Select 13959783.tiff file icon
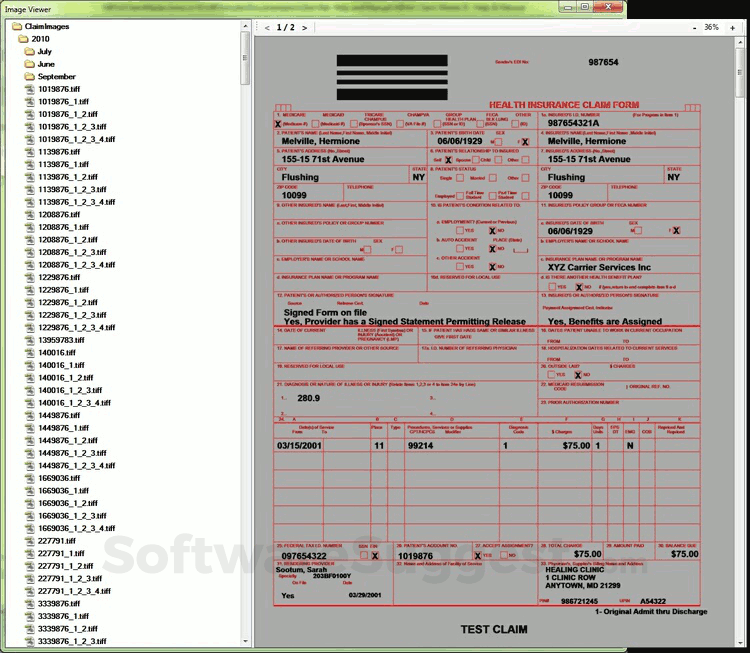750x653 pixels. coord(30,340)
